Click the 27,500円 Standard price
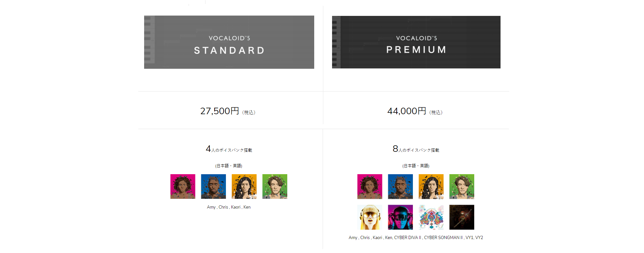 220,111
